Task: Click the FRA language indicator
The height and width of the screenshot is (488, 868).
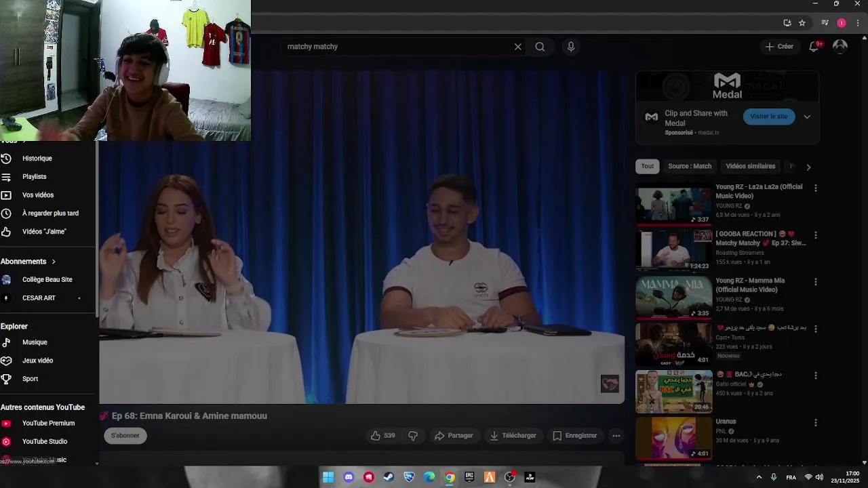Action: (791, 478)
